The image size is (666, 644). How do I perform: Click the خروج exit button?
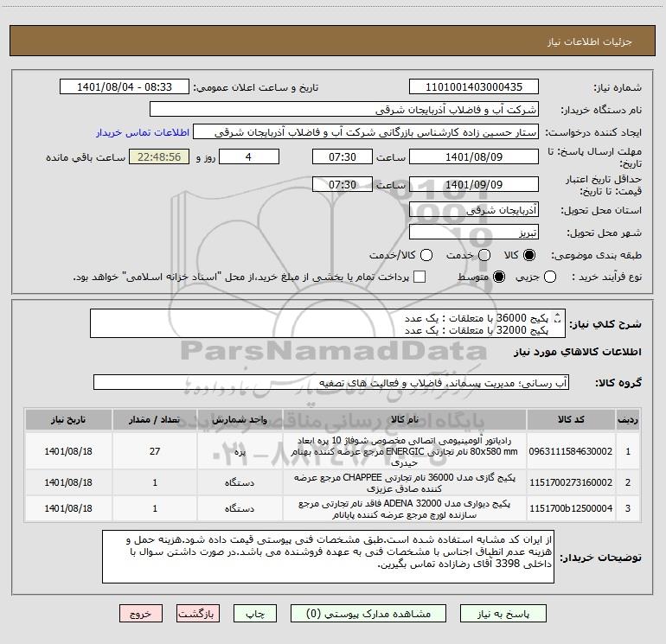141,614
